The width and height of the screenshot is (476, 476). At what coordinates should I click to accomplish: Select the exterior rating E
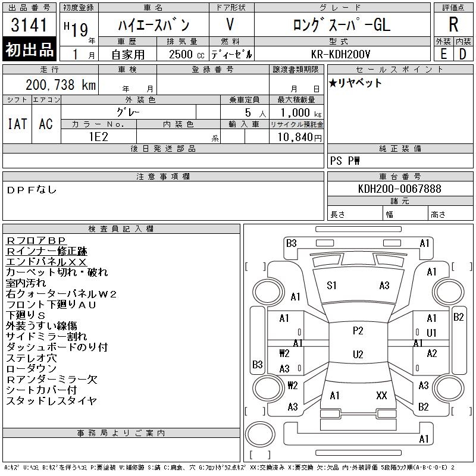(x=443, y=54)
